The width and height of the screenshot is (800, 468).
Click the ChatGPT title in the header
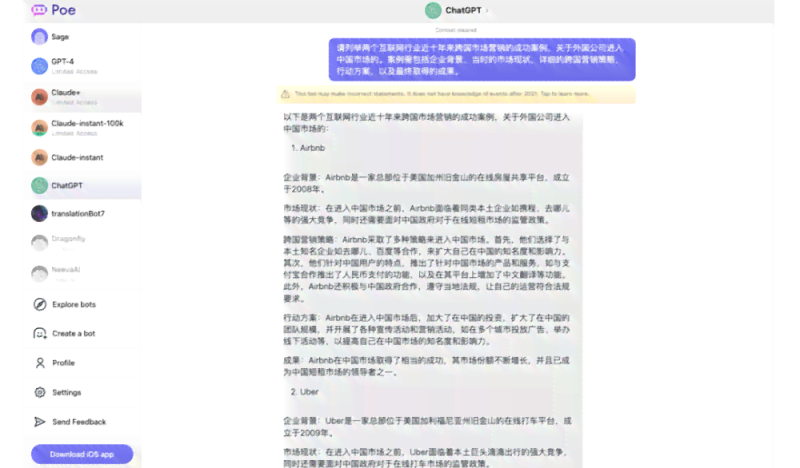pos(463,10)
